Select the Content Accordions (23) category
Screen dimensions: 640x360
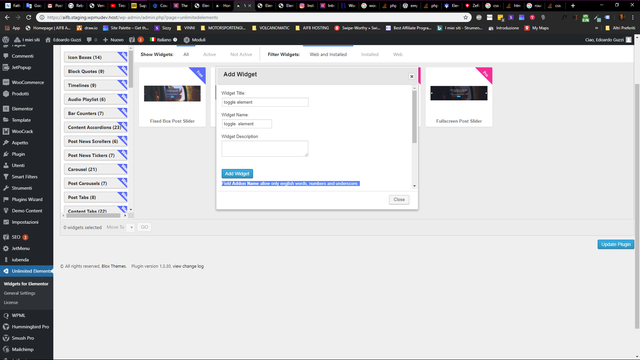coord(96,127)
